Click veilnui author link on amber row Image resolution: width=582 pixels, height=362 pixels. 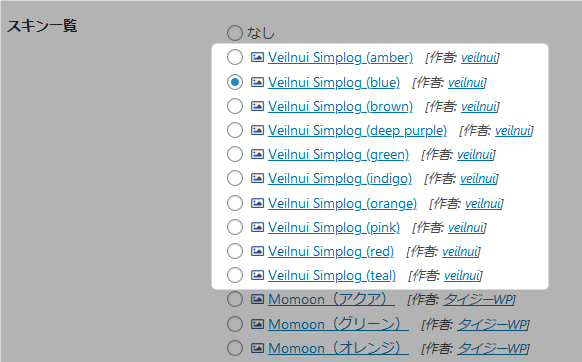coord(479,58)
